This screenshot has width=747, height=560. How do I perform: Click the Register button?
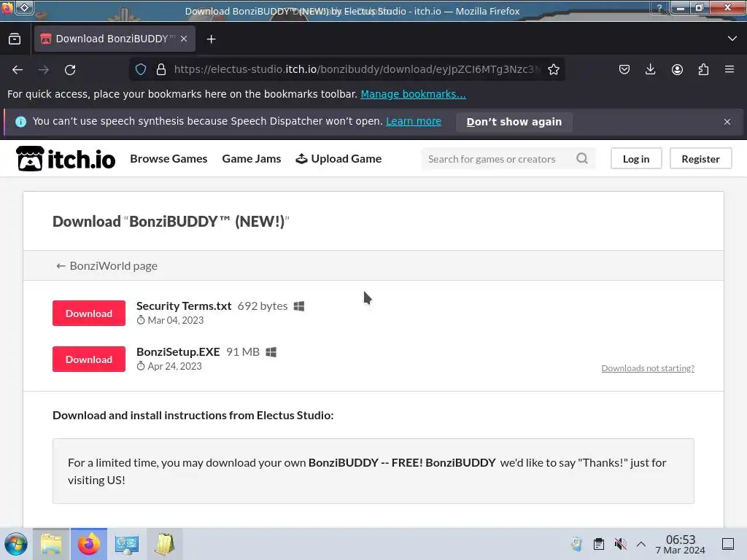point(700,158)
